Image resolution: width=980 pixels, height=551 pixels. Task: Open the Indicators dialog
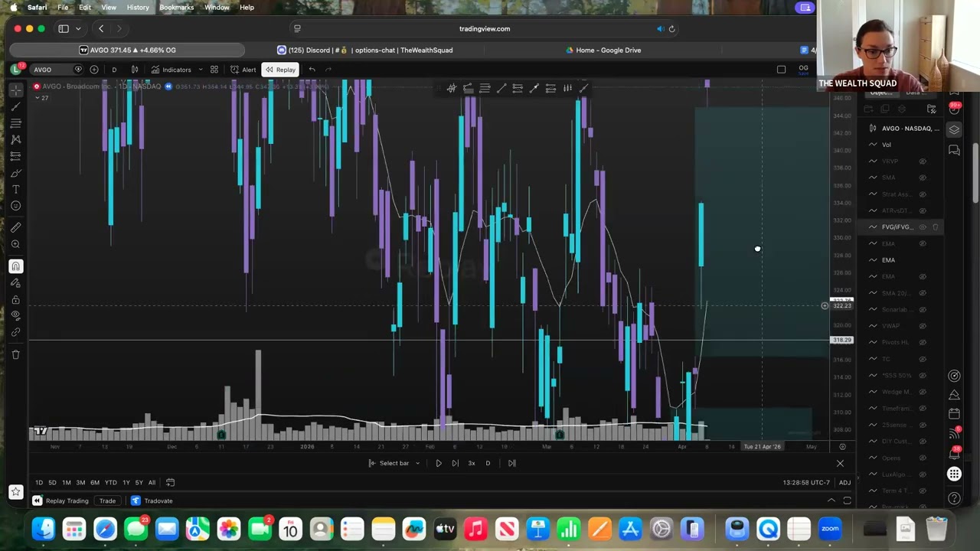point(171,70)
